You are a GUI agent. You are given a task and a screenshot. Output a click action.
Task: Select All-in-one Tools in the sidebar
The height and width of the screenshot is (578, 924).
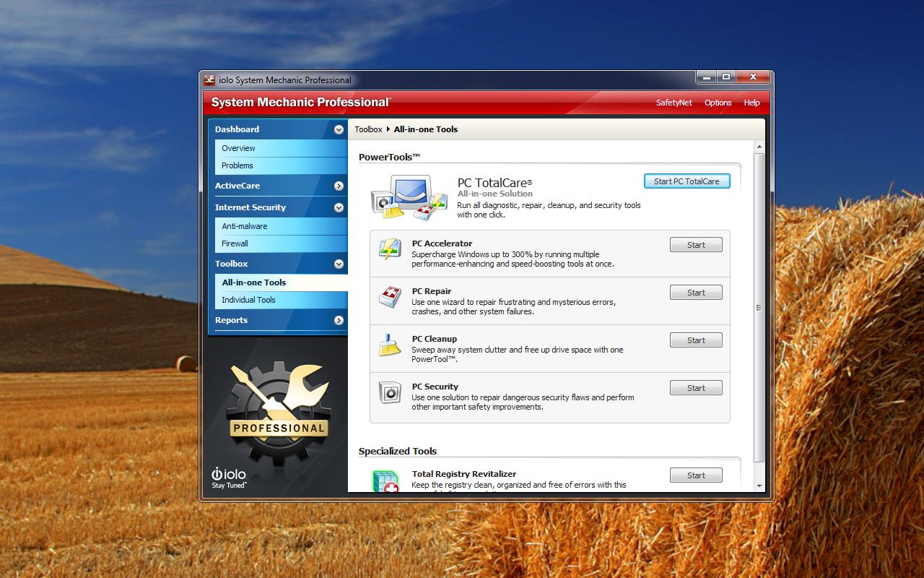282,282
